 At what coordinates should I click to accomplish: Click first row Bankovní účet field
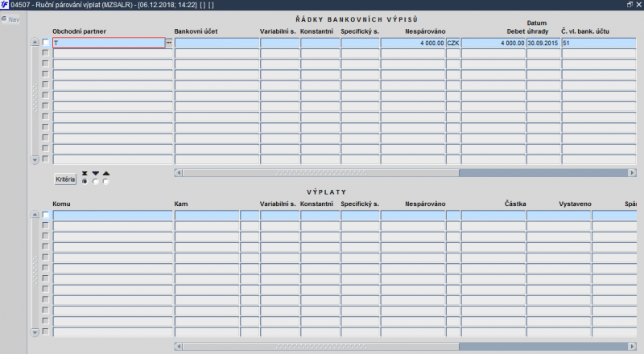(217, 43)
